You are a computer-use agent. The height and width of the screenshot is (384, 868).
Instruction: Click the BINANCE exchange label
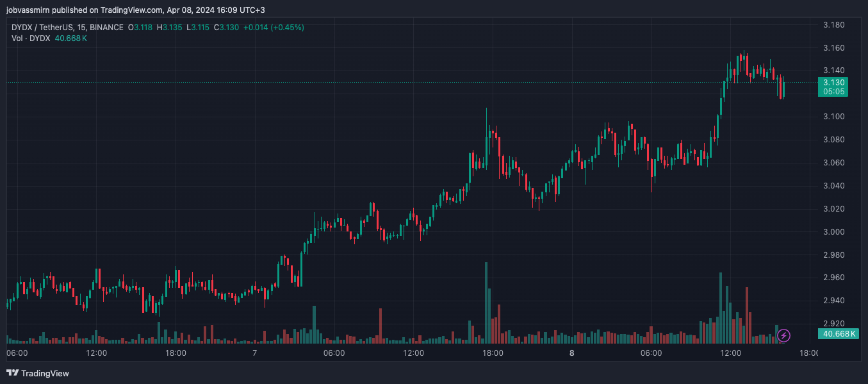coord(107,28)
